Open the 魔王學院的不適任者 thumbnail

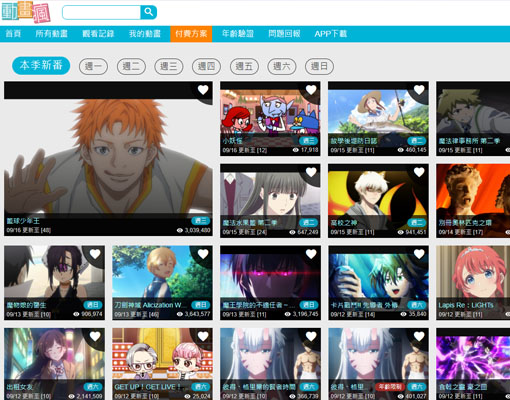270,283
